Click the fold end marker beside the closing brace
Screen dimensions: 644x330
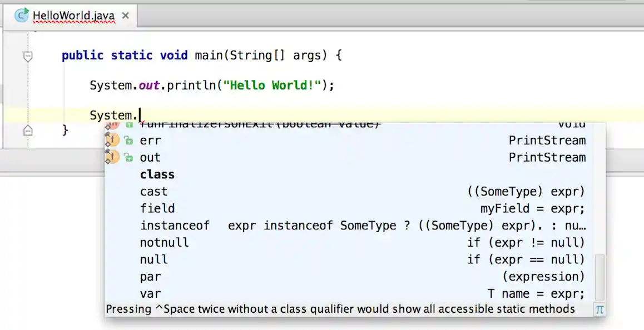point(28,131)
